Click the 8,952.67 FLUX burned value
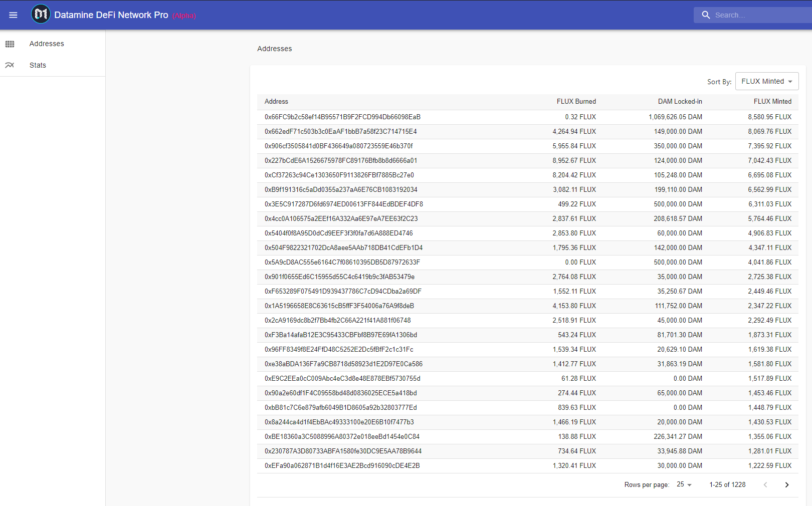 pyautogui.click(x=574, y=161)
